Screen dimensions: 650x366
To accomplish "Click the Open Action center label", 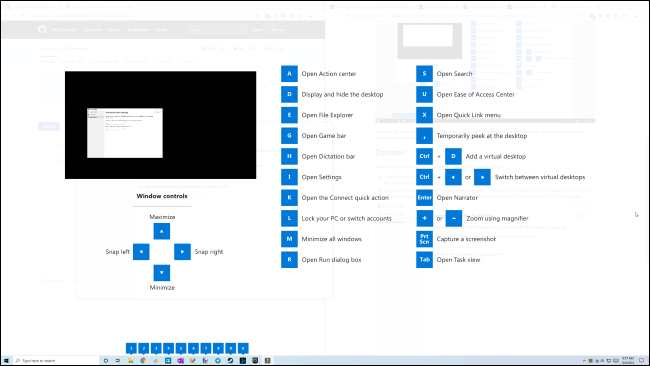I will pyautogui.click(x=329, y=74).
